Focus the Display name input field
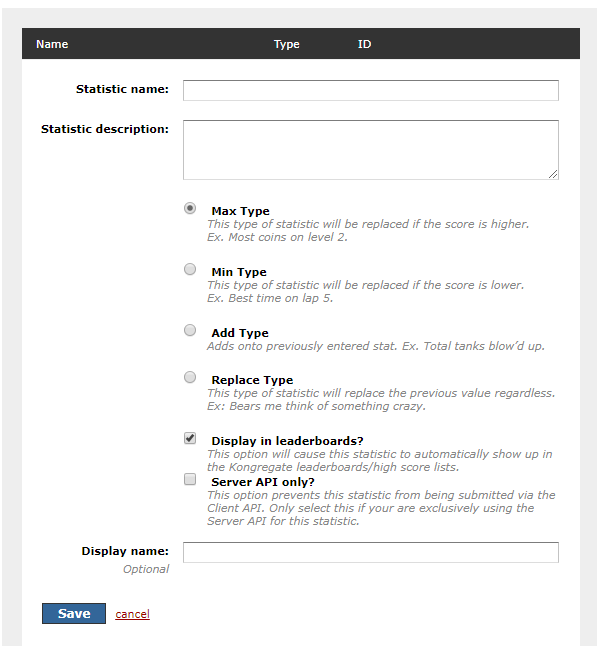Image resolution: width=597 pixels, height=646 pixels. [371, 552]
